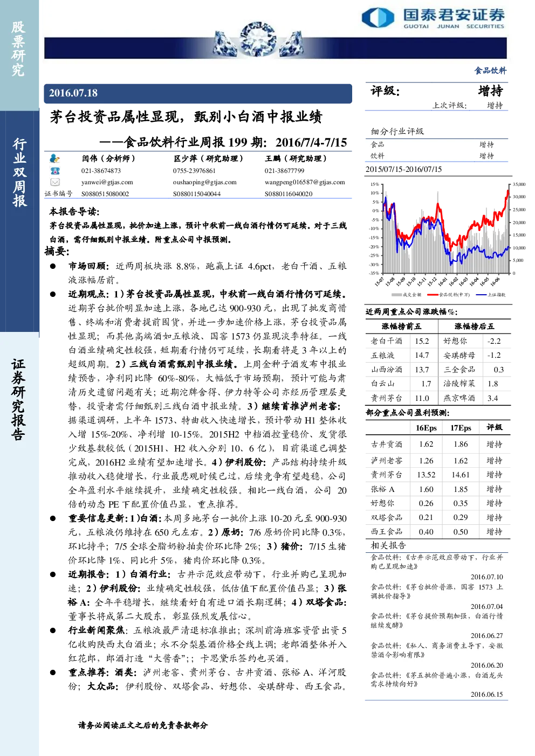Click 细分行业评级 heading
This screenshot has height=756, width=535.
click(x=397, y=131)
